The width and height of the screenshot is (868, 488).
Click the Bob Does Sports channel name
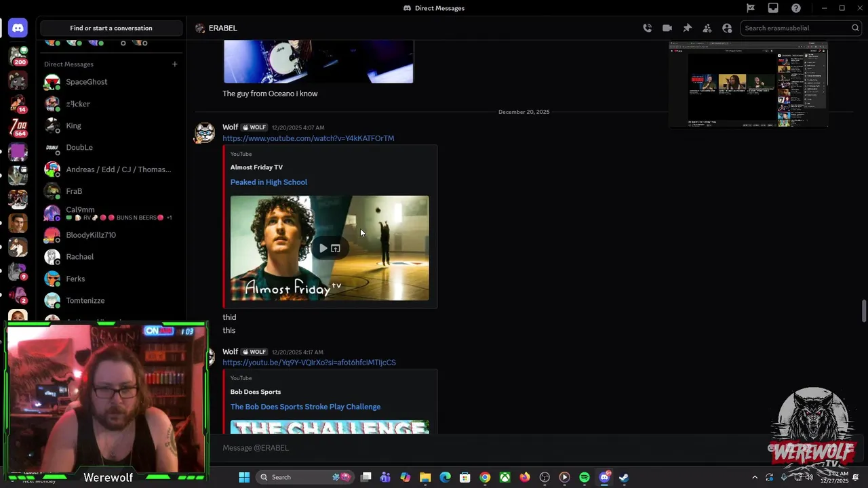pos(256,392)
